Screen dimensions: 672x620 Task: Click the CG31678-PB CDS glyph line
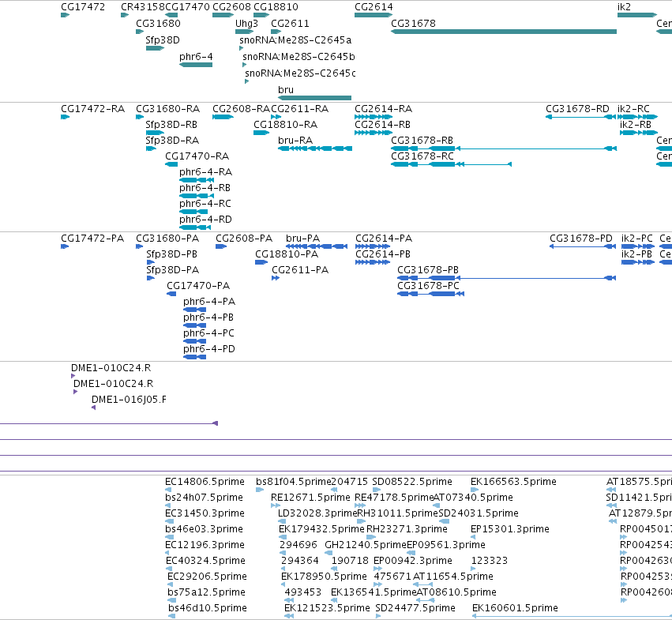[x=507, y=278]
